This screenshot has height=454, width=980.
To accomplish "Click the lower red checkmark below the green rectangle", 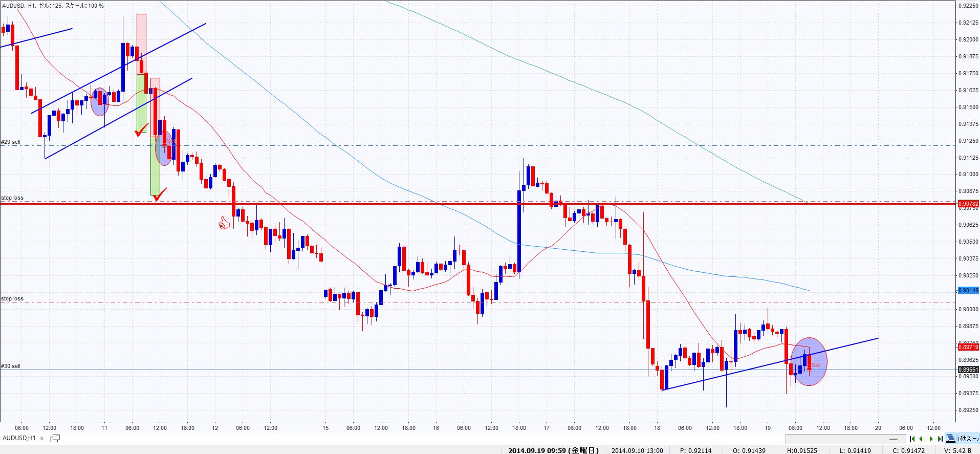I will pos(160,194).
